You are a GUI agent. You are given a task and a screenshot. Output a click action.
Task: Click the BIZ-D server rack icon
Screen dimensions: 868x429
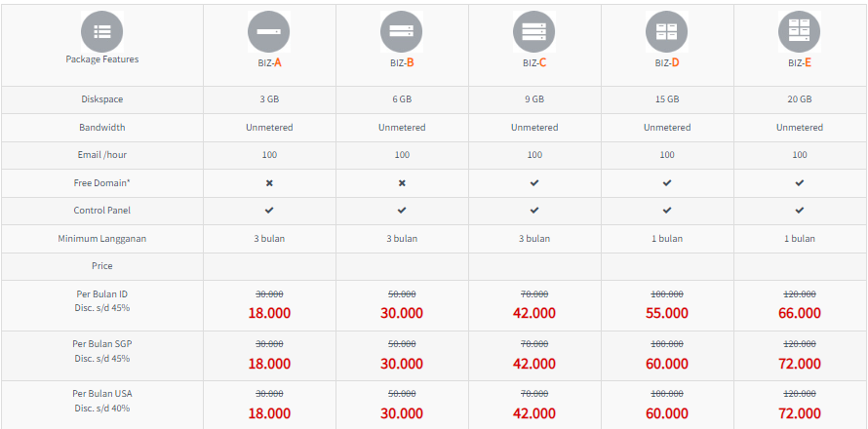point(667,33)
